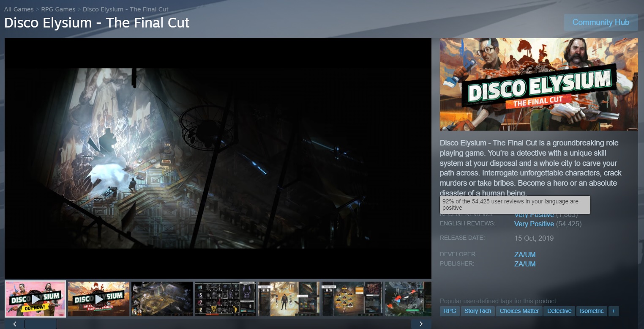The width and height of the screenshot is (644, 329).
Task: Select the Story Rich tag
Action: (478, 311)
